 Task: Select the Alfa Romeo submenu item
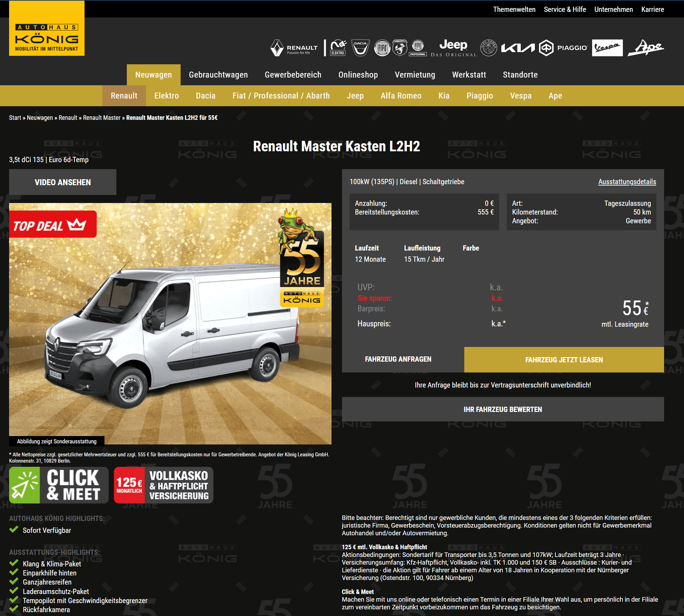(401, 96)
